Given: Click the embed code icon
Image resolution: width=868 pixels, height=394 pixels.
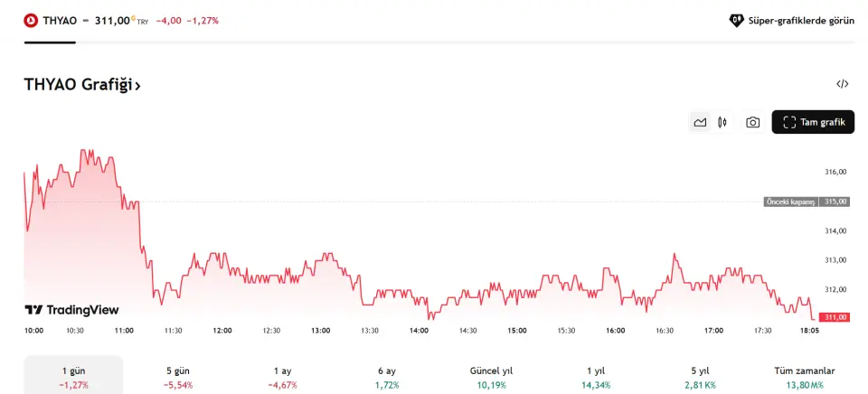Looking at the screenshot, I should click(x=842, y=84).
